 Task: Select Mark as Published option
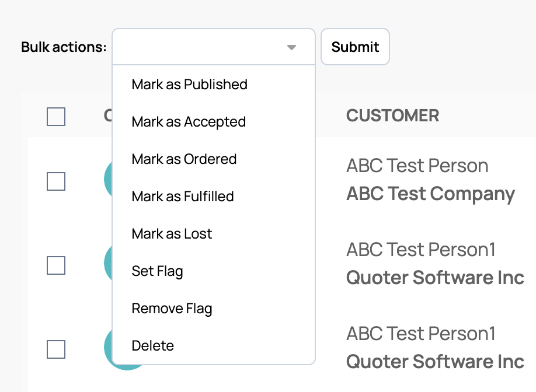189,85
